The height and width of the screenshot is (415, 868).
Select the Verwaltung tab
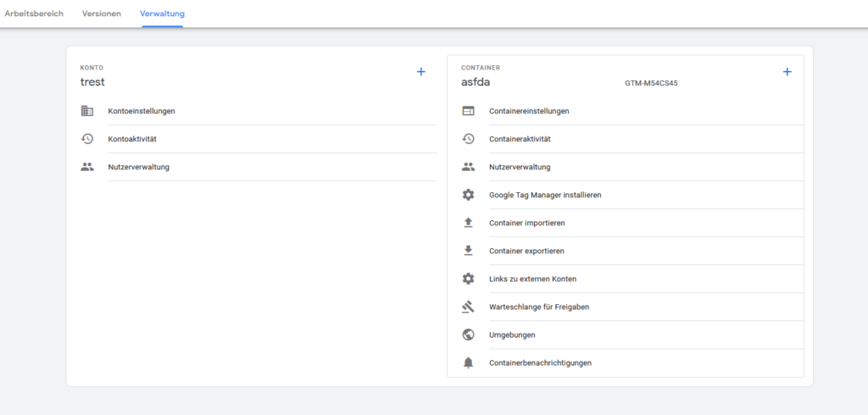tap(162, 14)
